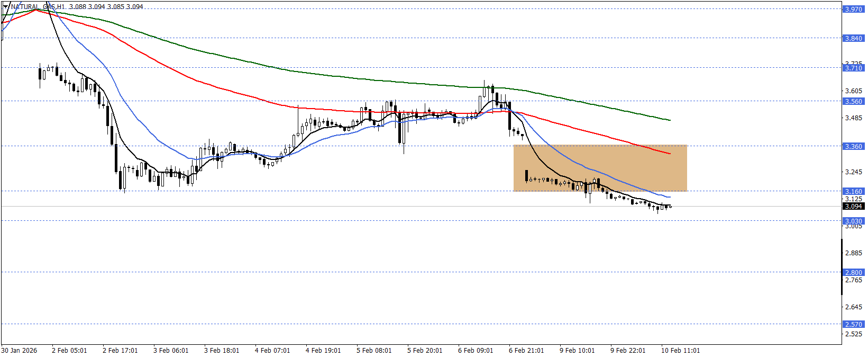Image resolution: width=868 pixels, height=357 pixels.
Task: Click the current price 3.094 black label
Action: coord(853,206)
